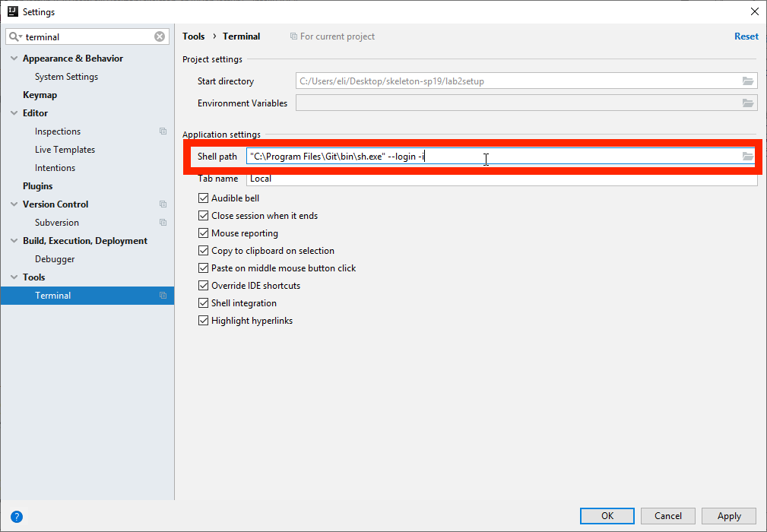Screen dimensions: 767x532
Task: Click project-level icon beside Terminal
Action: (163, 296)
